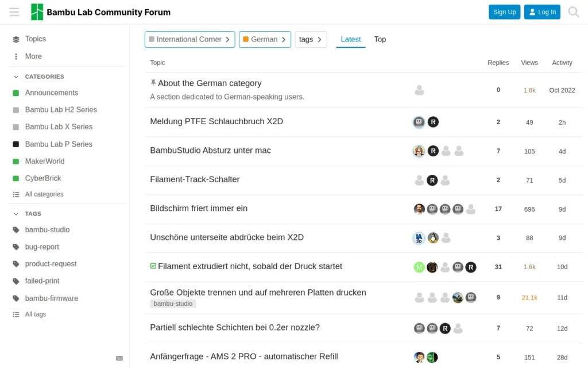Click the 17 replies count on Bildschirm row
This screenshot has width=588, height=368.
click(x=498, y=209)
